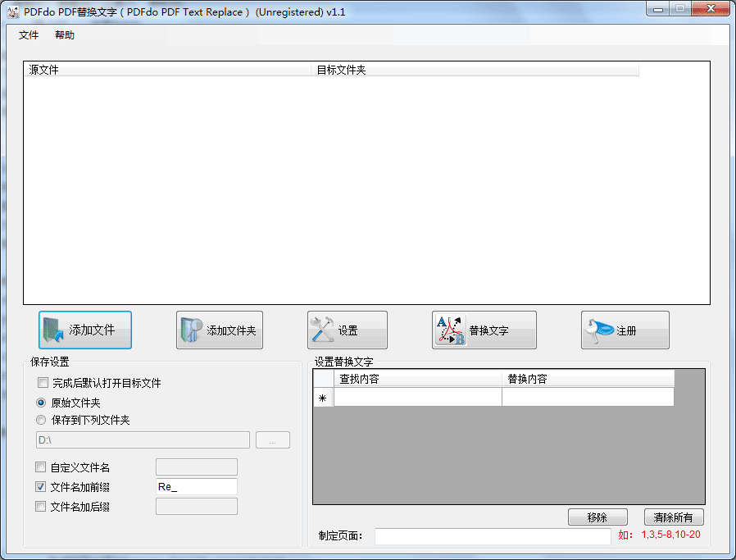
Task: Select the 原始文件夹 radio button
Action: 41,403
